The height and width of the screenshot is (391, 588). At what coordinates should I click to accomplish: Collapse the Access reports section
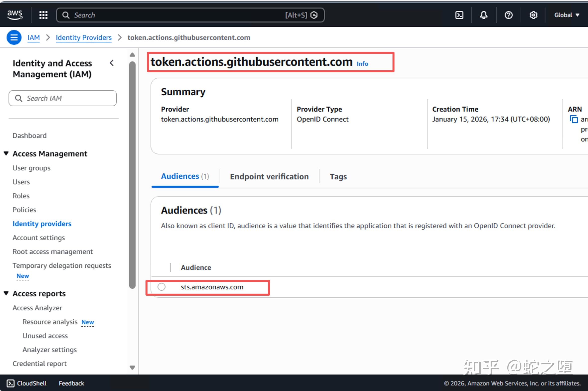coord(6,294)
